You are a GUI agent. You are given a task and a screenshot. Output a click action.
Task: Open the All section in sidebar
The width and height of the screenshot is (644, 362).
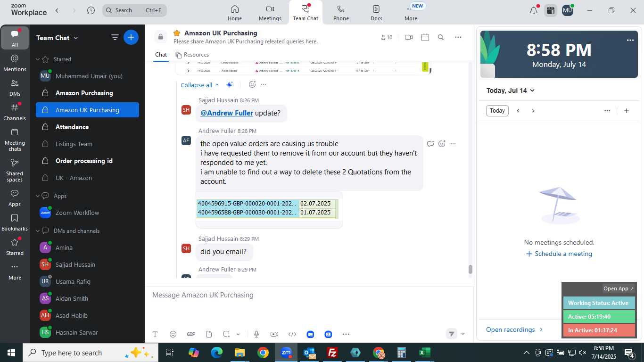[x=15, y=38]
